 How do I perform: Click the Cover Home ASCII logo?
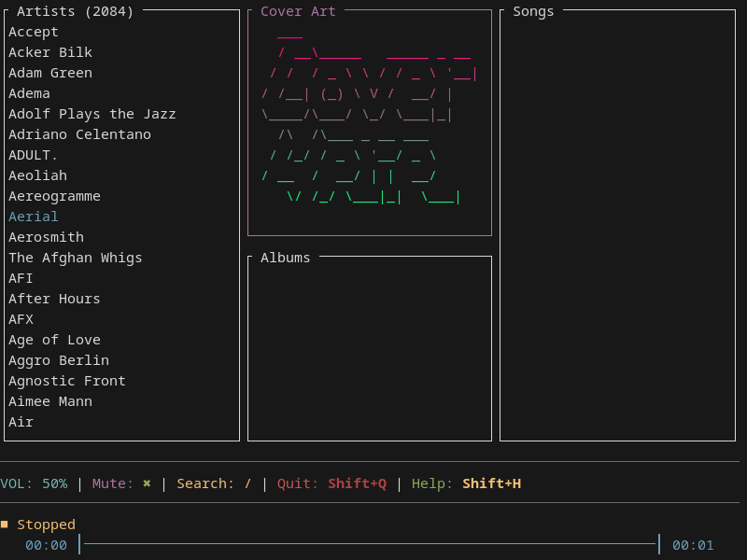(369, 119)
